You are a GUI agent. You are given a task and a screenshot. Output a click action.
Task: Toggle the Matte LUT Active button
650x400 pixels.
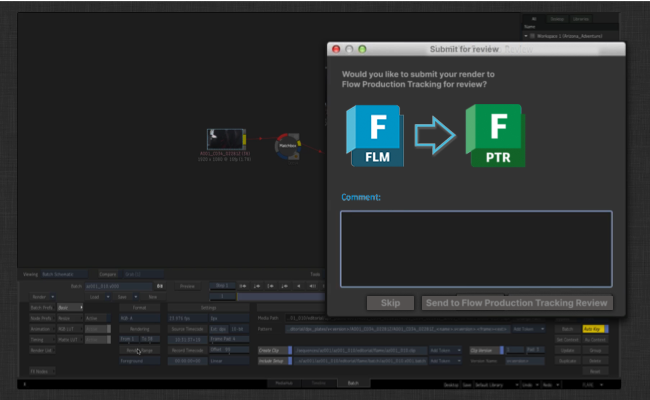click(x=98, y=339)
